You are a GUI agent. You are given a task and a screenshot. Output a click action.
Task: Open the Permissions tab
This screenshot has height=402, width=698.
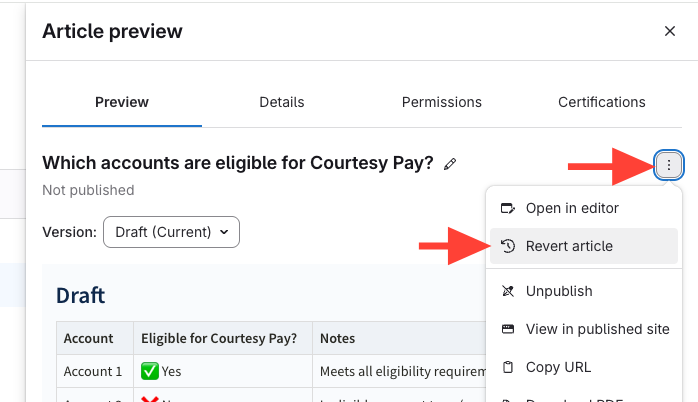(x=442, y=102)
